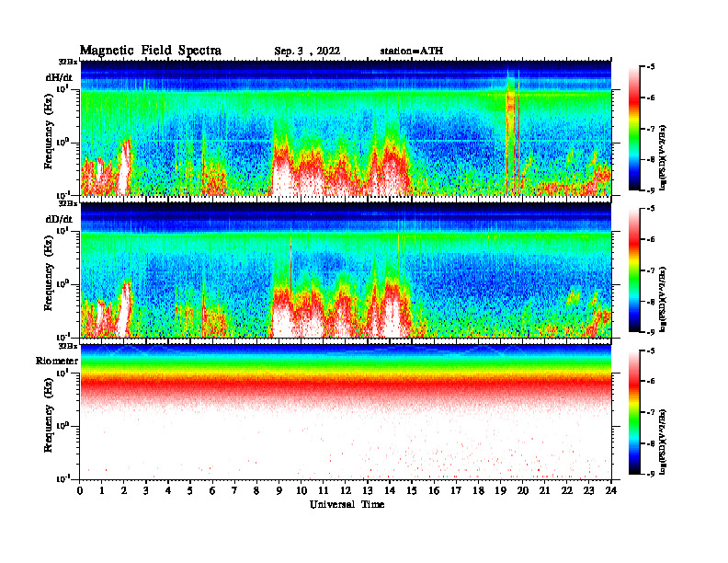Click the dD/dt spectrogram plot area
This screenshot has width=728, height=563.
click(x=346, y=270)
